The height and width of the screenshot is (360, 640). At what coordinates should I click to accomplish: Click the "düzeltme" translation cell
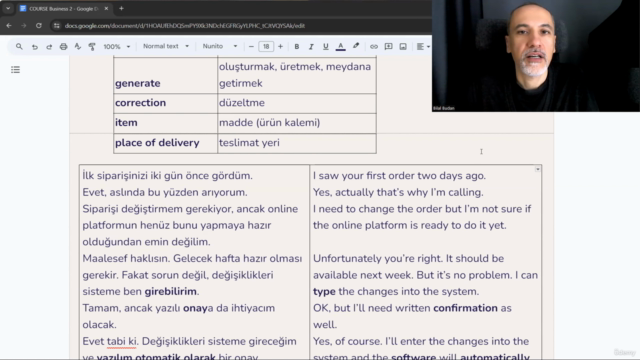click(297, 103)
